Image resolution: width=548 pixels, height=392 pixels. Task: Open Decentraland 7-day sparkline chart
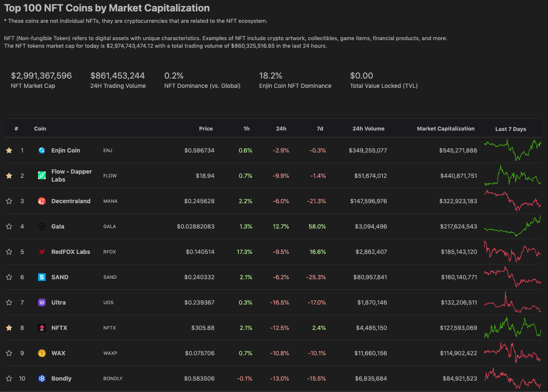pyautogui.click(x=512, y=201)
